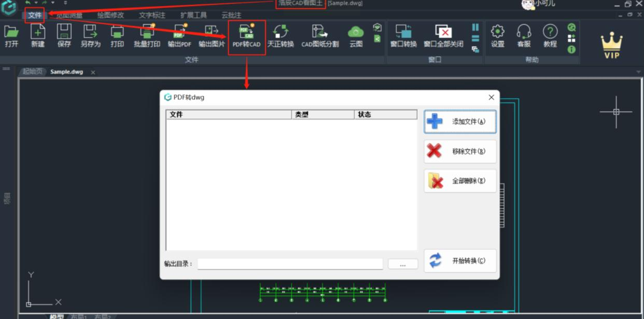This screenshot has height=319, width=644.
Task: Switch to 绘图修改 ribbon tab
Action: point(110,16)
